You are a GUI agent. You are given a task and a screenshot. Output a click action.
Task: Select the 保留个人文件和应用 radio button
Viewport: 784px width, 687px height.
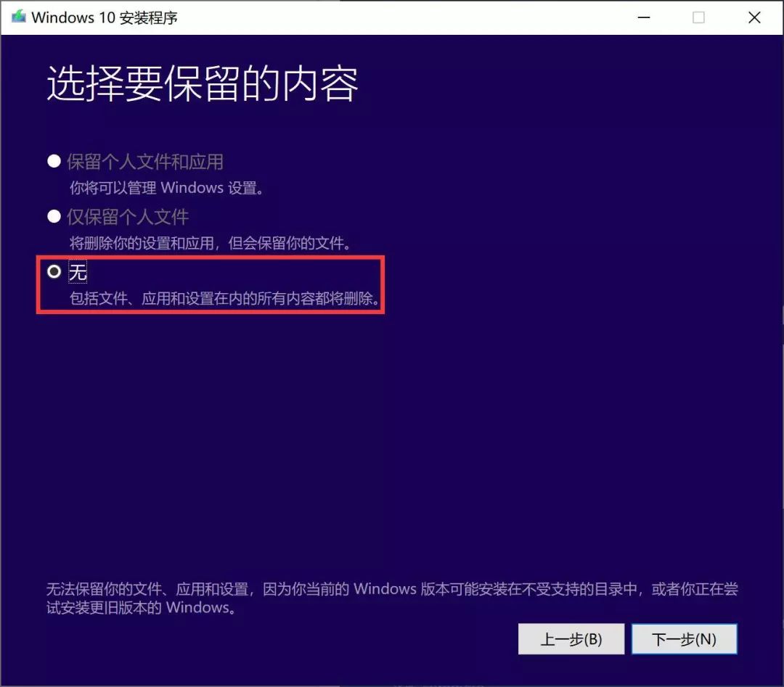(54, 161)
